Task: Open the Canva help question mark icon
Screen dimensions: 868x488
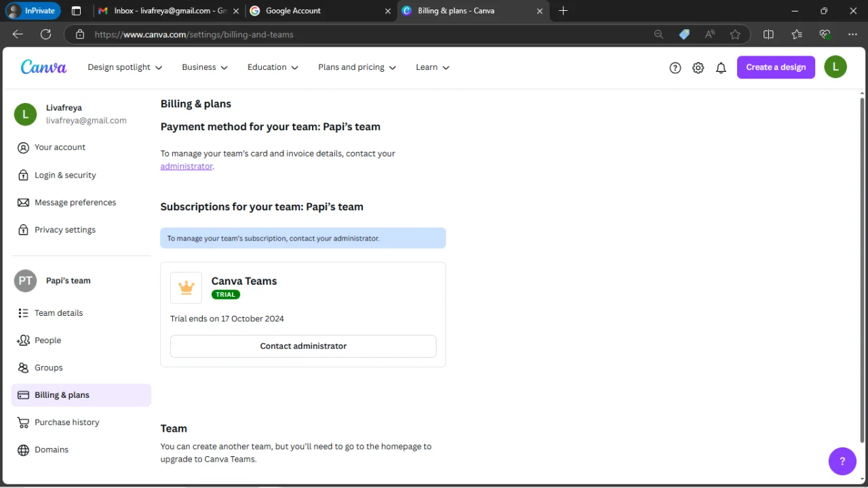Action: click(675, 67)
